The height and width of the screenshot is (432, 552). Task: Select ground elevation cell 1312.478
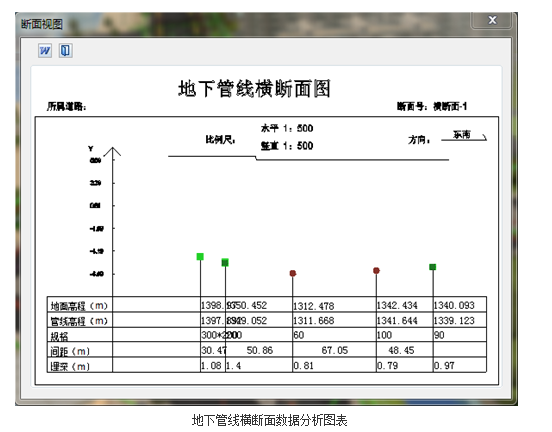pyautogui.click(x=314, y=306)
